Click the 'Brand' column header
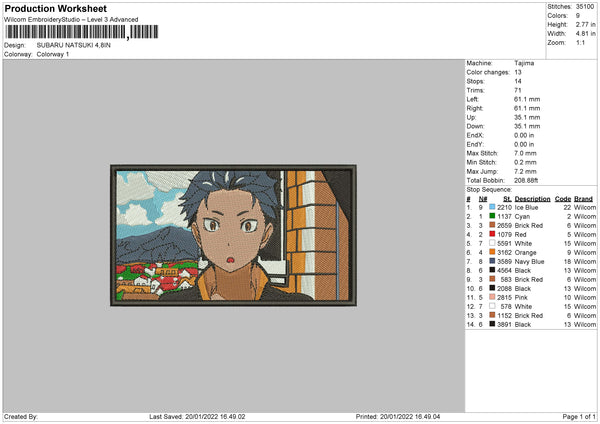Image resolution: width=600 pixels, height=424 pixels. [583, 199]
